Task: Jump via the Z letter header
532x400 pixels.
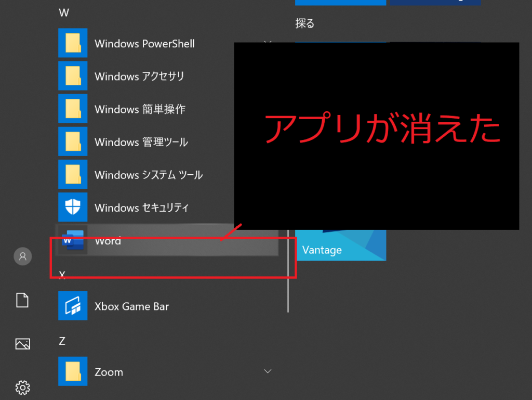Action: (62, 341)
